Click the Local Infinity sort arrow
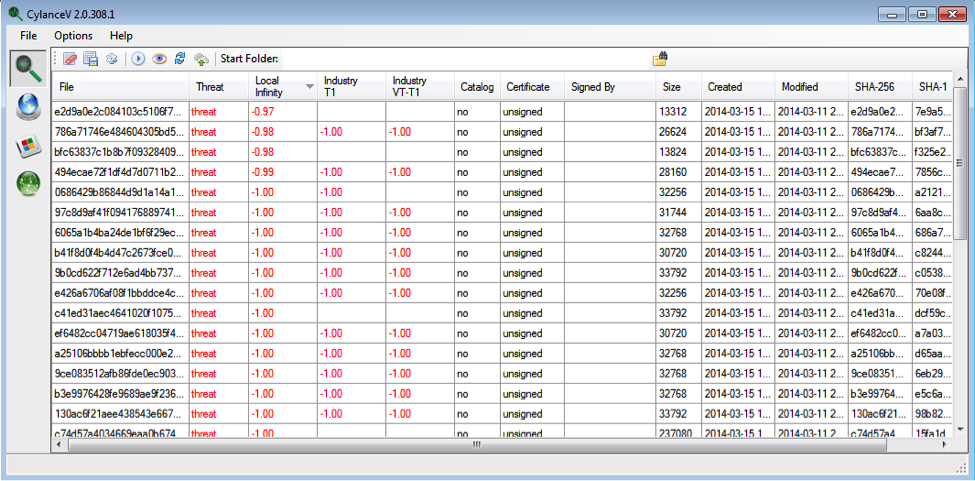The image size is (975, 481). (x=309, y=87)
